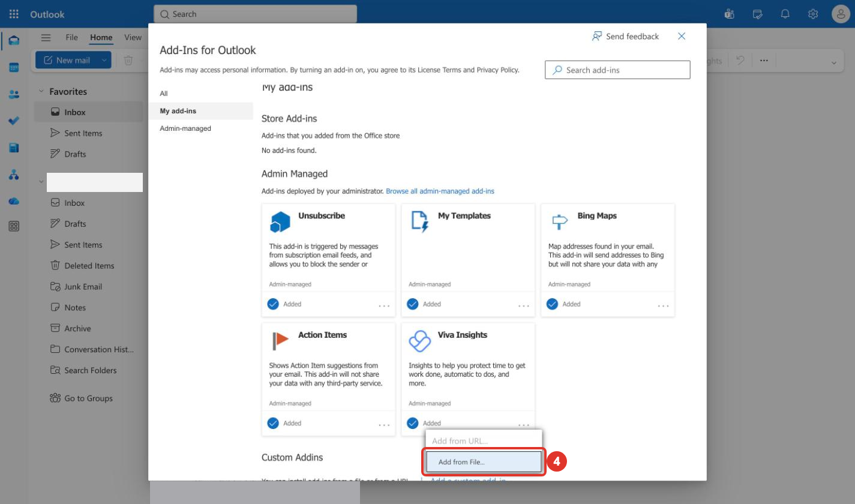The image size is (855, 504).
Task: Click the Outlook top Search box
Action: pos(255,14)
